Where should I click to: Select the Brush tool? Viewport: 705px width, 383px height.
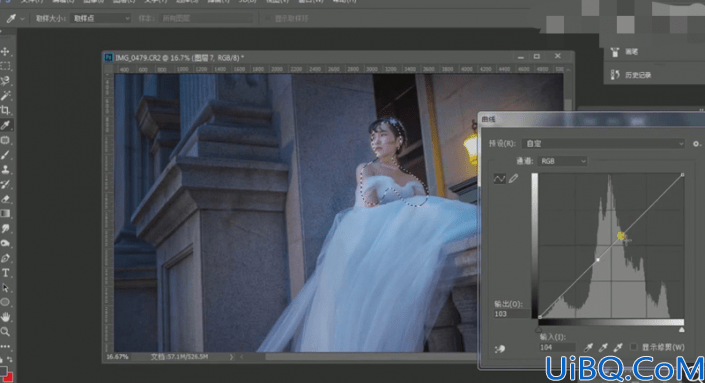click(x=5, y=155)
